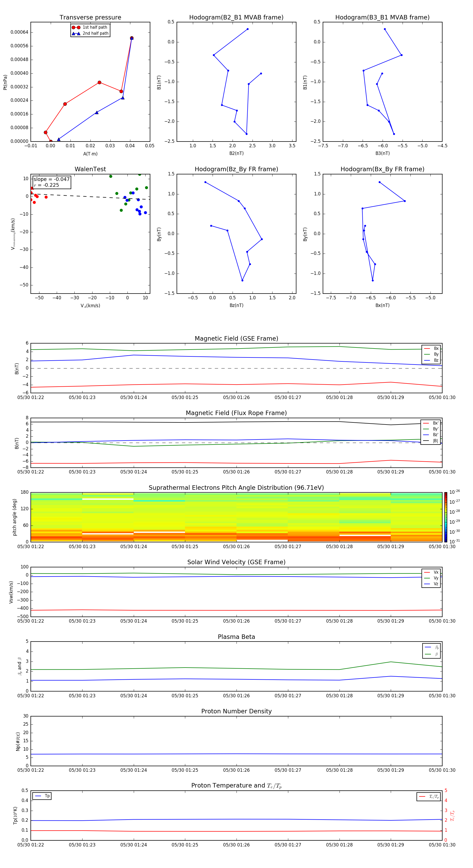The image size is (473, 868).
Task: Click the 'Hodogram(Bz_By FR frame)' title
Action: click(x=236, y=169)
